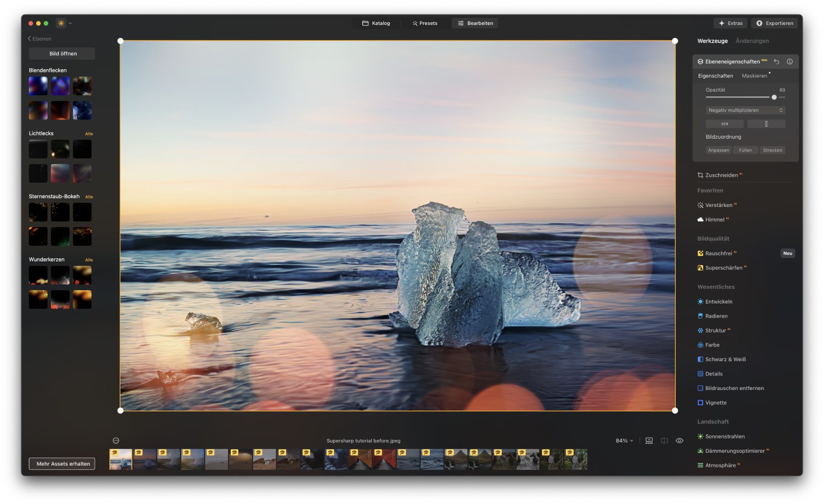
Task: Flip the layer horizontally
Action: tap(724, 124)
